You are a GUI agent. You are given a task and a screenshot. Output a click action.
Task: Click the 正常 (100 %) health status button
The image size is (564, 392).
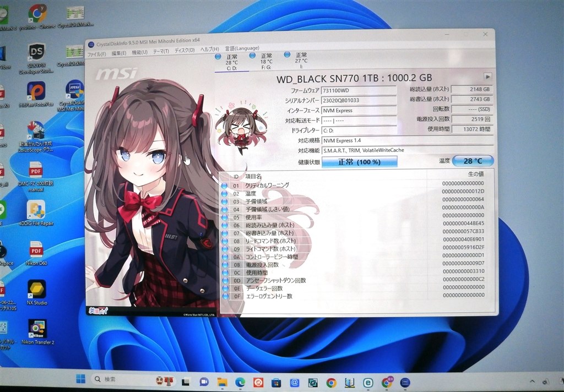(x=359, y=162)
